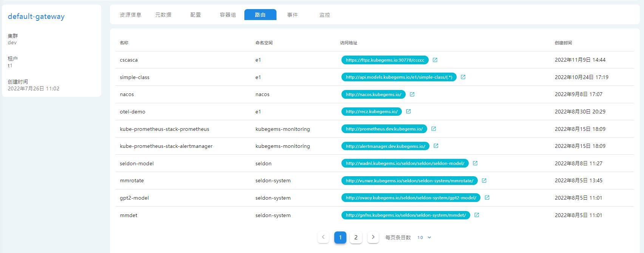Open the ovaoy.kubegems.io gpt2-model address

(x=411, y=198)
